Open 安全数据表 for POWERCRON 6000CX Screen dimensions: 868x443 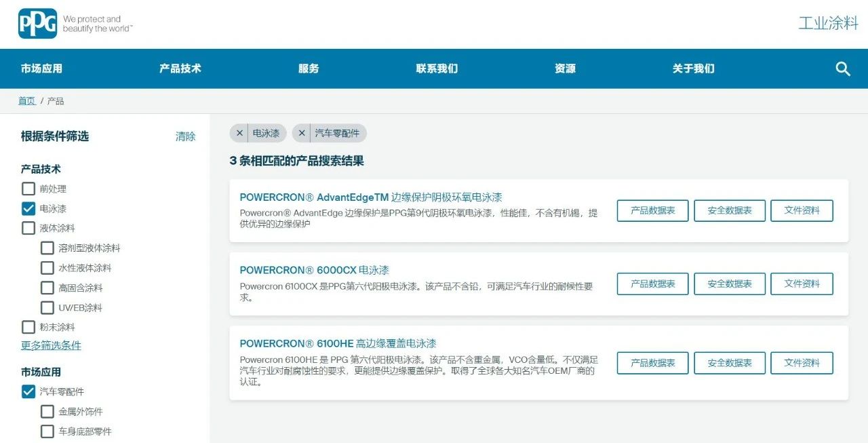pos(730,284)
